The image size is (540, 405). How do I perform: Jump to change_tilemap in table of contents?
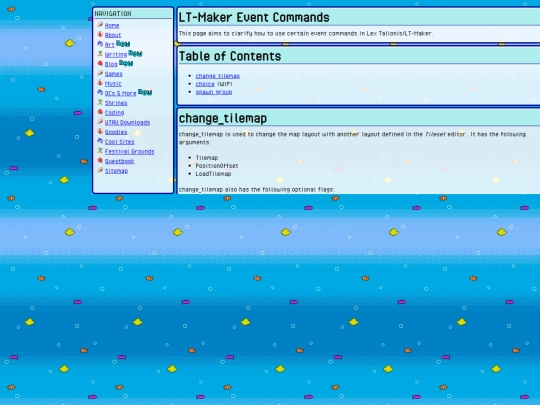point(218,76)
